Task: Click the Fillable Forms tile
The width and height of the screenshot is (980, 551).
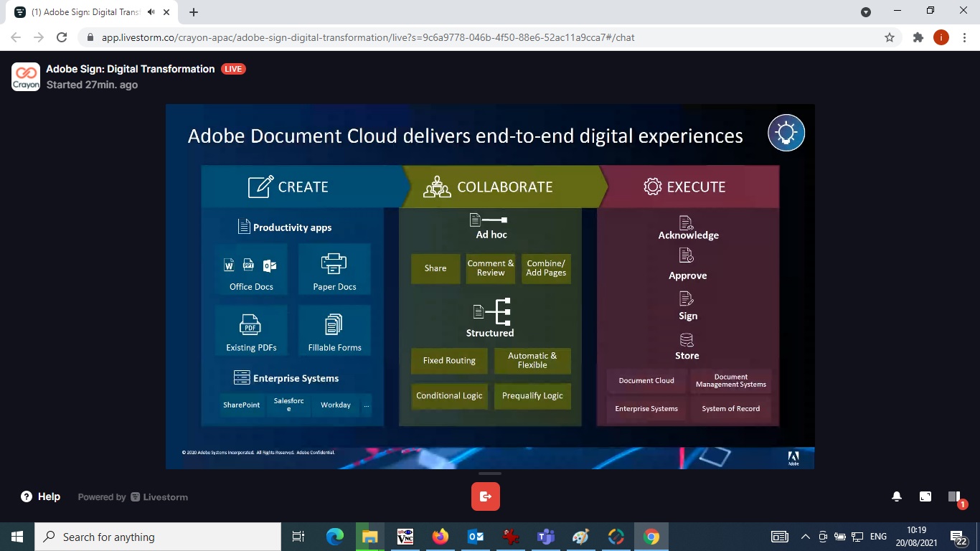Action: click(334, 330)
